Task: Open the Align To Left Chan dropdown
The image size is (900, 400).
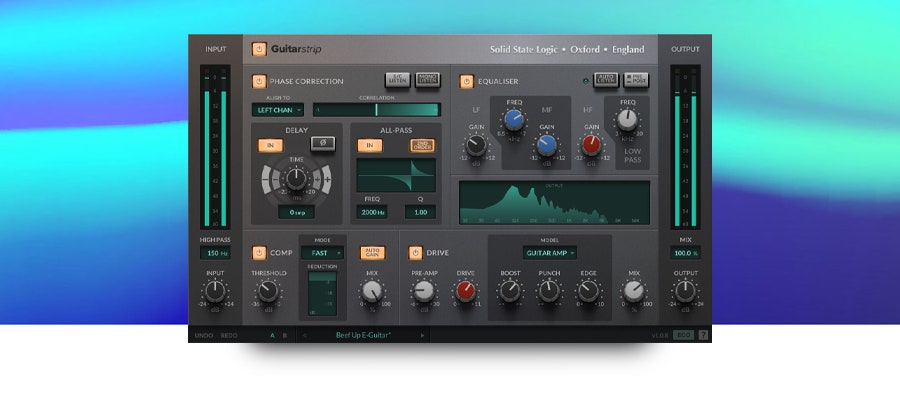Action: (277, 110)
